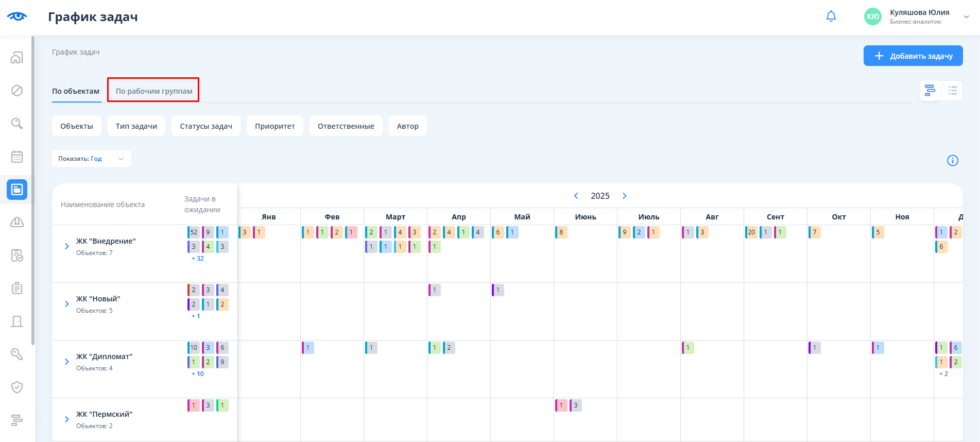
Task: Switch to По рабочим группам tab
Action: click(x=153, y=91)
